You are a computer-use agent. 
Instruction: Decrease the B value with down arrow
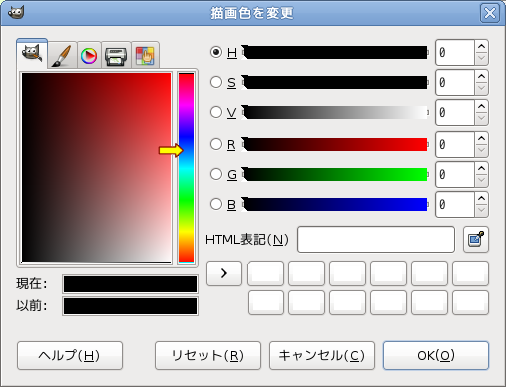(x=481, y=211)
